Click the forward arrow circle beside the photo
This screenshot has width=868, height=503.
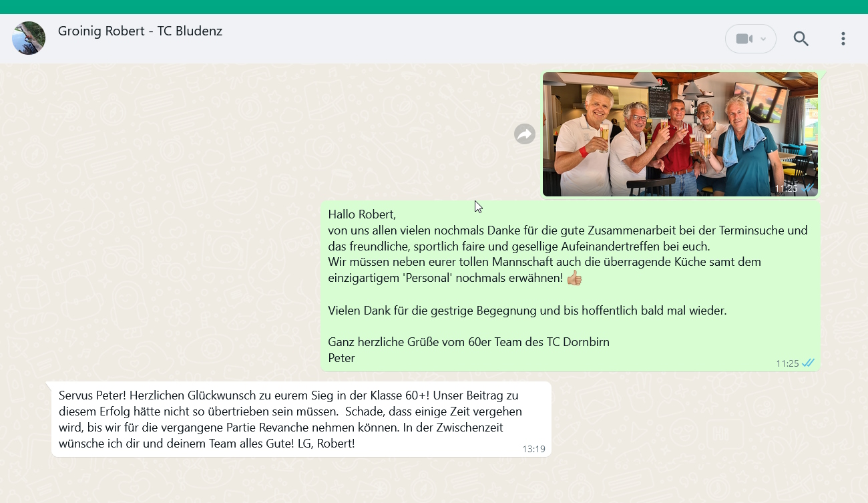pos(525,134)
